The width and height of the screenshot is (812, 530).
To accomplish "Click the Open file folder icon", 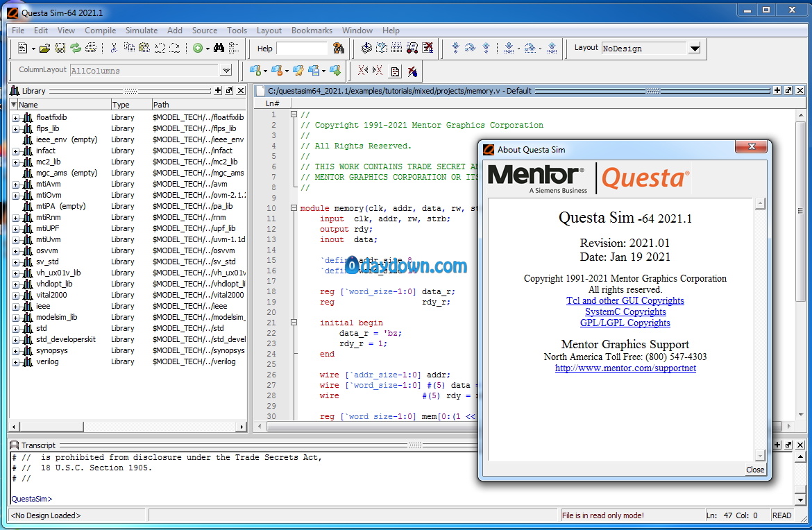I will (x=45, y=48).
